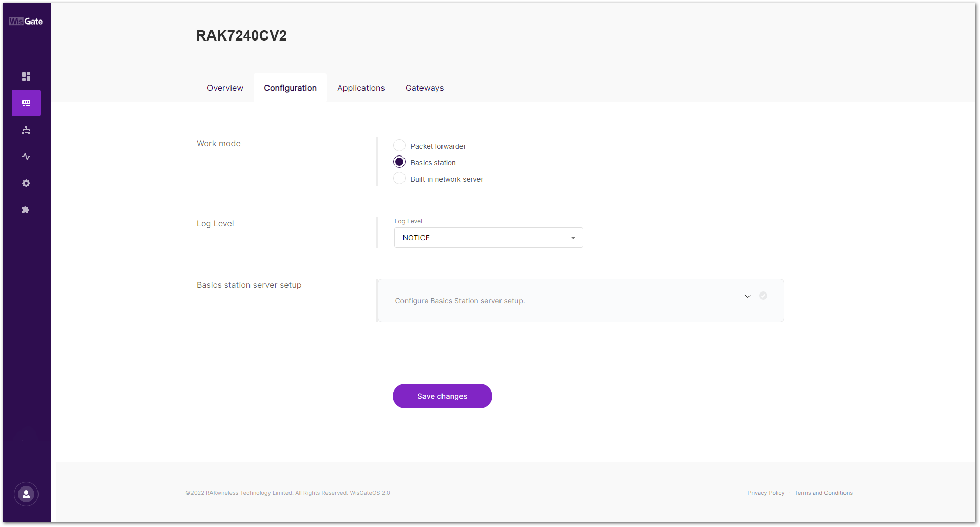
Task: Expand the Basics Station server setup chevron
Action: tap(748, 296)
